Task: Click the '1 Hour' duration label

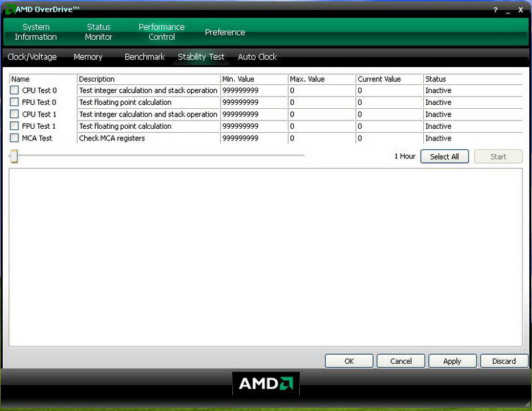Action: [405, 156]
